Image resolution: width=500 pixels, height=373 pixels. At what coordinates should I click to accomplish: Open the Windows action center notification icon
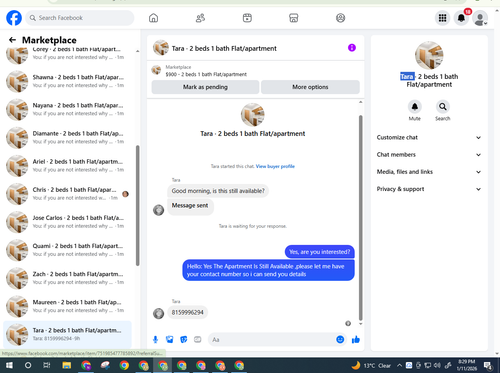point(488,365)
